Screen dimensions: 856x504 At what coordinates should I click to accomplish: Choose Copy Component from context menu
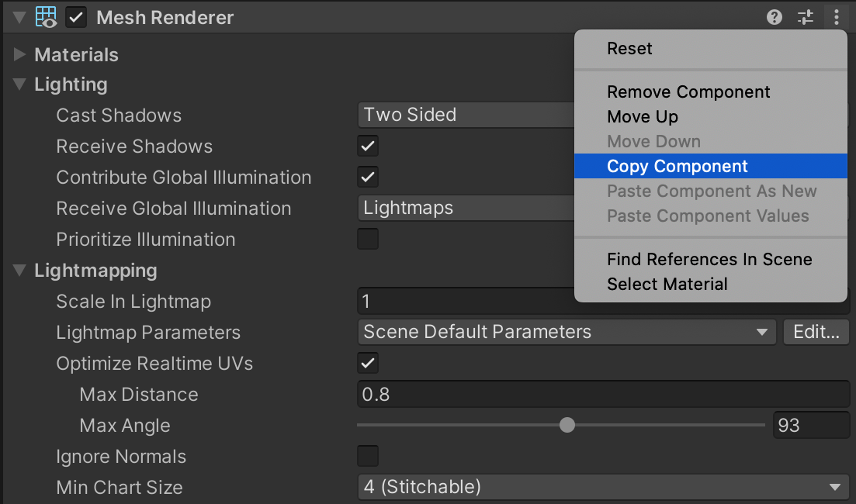click(x=678, y=166)
